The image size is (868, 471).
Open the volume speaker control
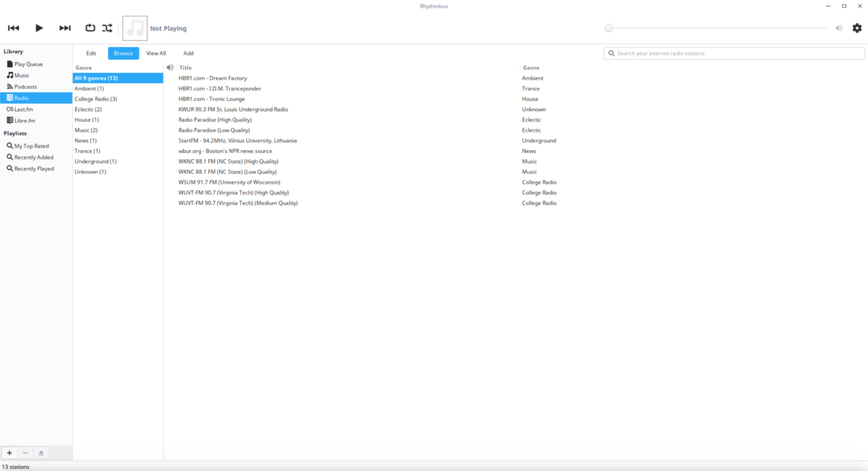[839, 28]
